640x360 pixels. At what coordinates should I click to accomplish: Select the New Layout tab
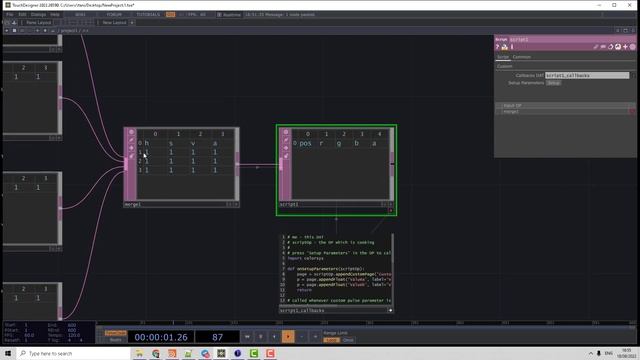tap(114, 22)
